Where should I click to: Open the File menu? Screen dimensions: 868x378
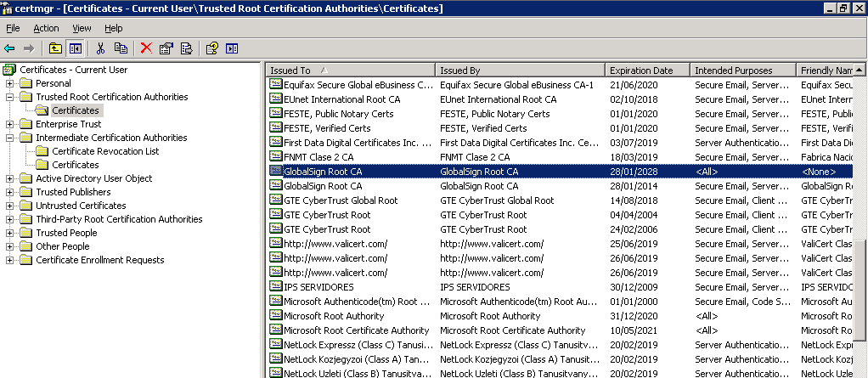tap(13, 28)
